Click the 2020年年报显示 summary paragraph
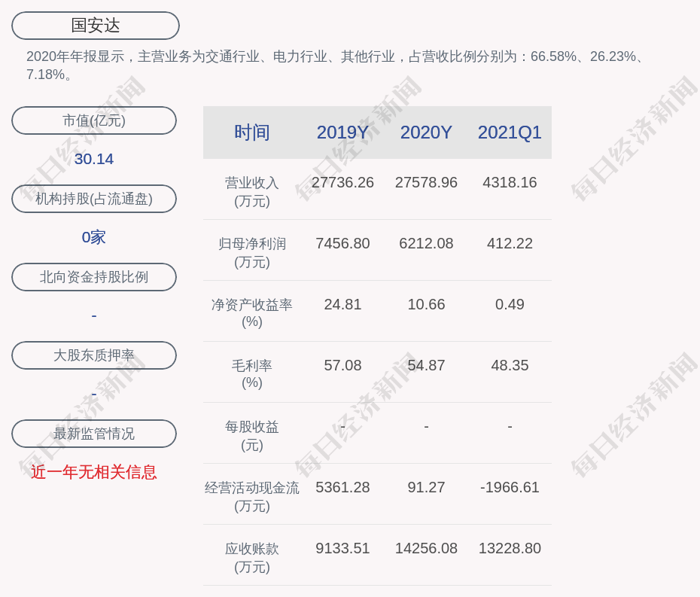 point(335,65)
